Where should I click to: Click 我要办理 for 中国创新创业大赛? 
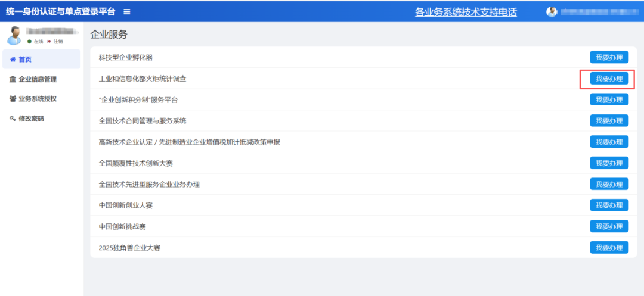[x=609, y=205]
